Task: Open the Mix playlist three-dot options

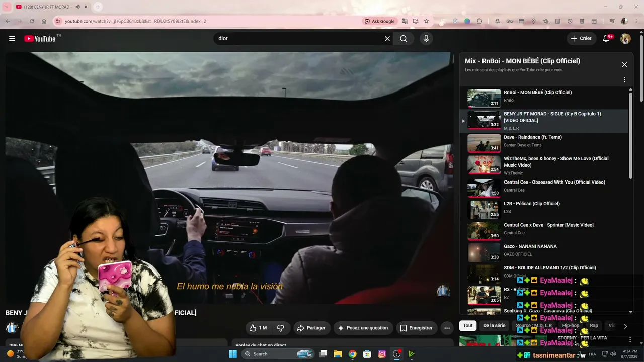Action: (624, 80)
